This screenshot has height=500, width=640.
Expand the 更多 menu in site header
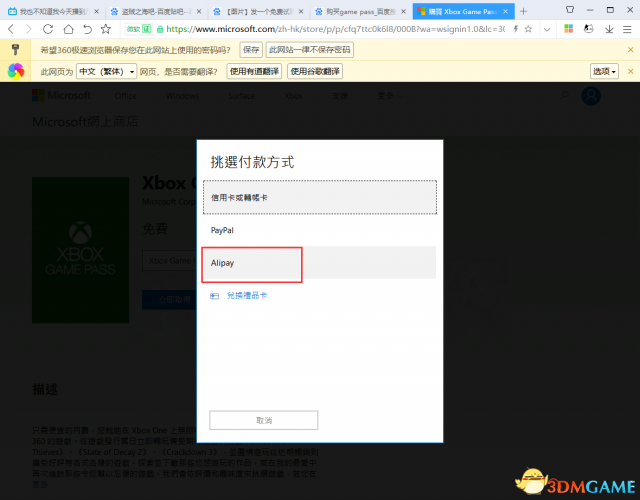coord(390,96)
